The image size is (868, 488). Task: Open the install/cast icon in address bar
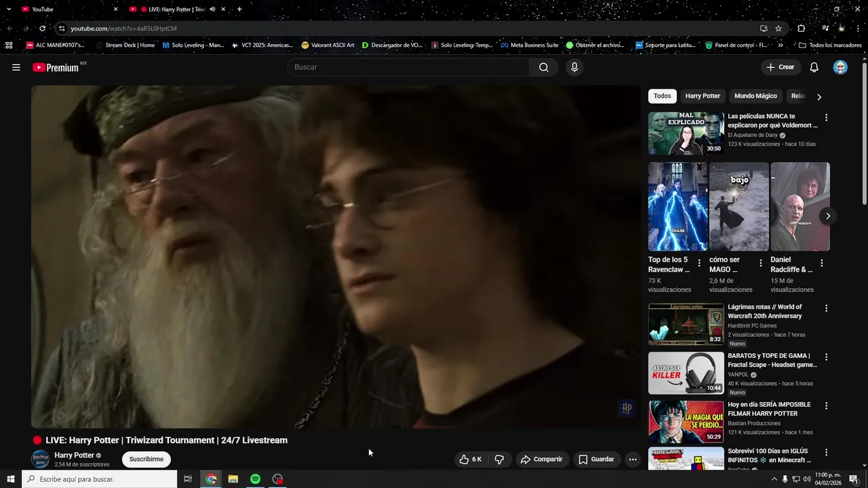pyautogui.click(x=764, y=28)
